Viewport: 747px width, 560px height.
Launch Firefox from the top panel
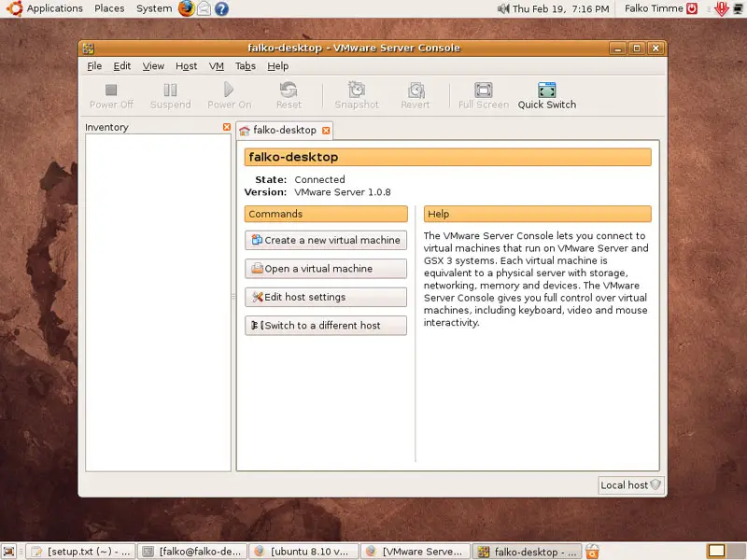pos(186,8)
